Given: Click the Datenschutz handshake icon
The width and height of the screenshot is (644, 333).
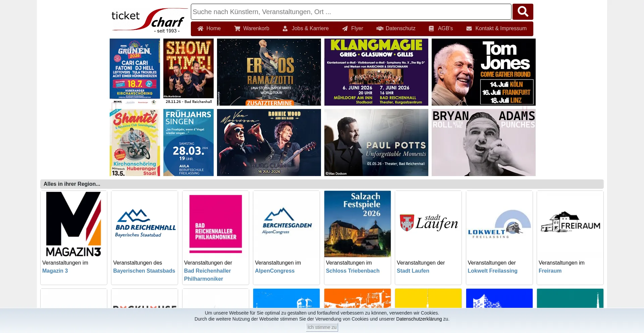Looking at the screenshot, I should (380, 29).
